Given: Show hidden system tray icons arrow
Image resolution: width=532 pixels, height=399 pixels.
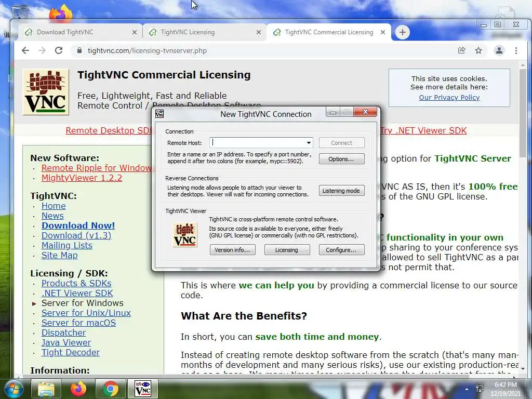Looking at the screenshot, I should (x=467, y=389).
